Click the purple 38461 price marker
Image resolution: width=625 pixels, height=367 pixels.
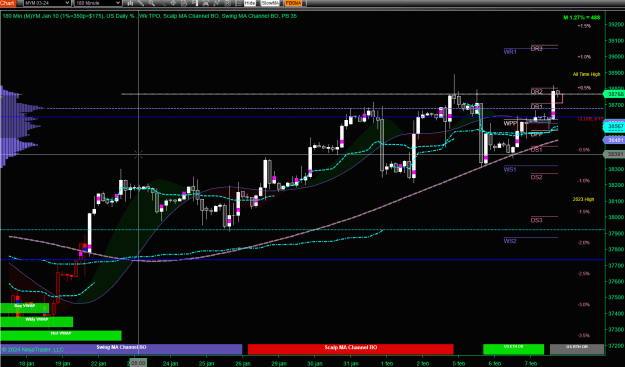(614, 140)
